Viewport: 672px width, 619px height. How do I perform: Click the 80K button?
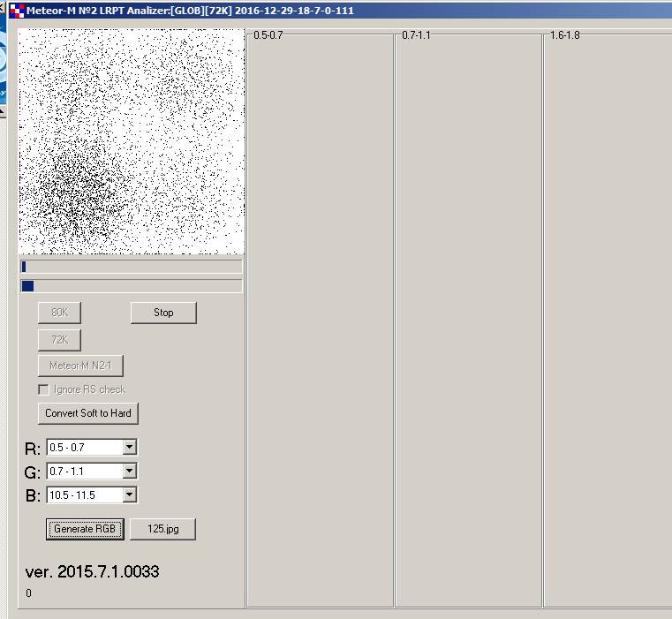coord(59,313)
